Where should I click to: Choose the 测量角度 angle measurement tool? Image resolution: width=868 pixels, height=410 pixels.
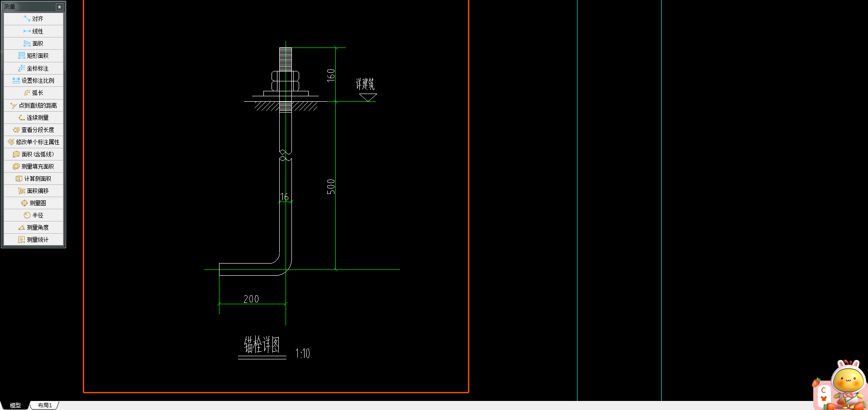(x=33, y=227)
